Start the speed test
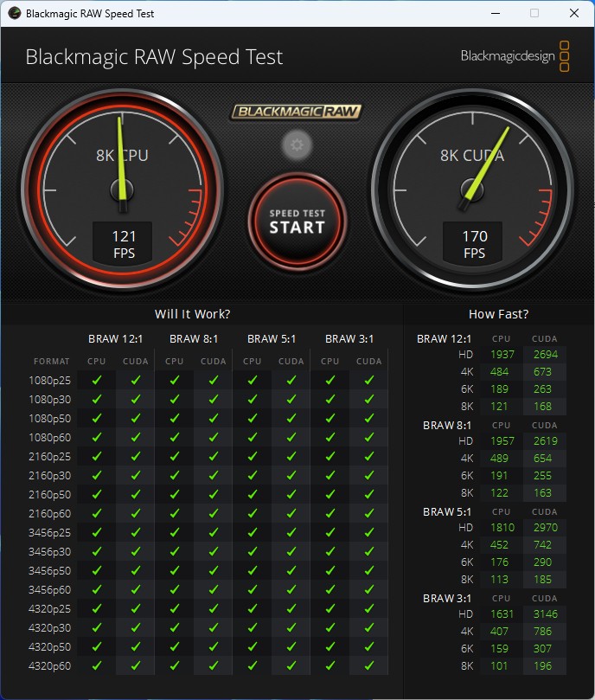 pyautogui.click(x=297, y=222)
